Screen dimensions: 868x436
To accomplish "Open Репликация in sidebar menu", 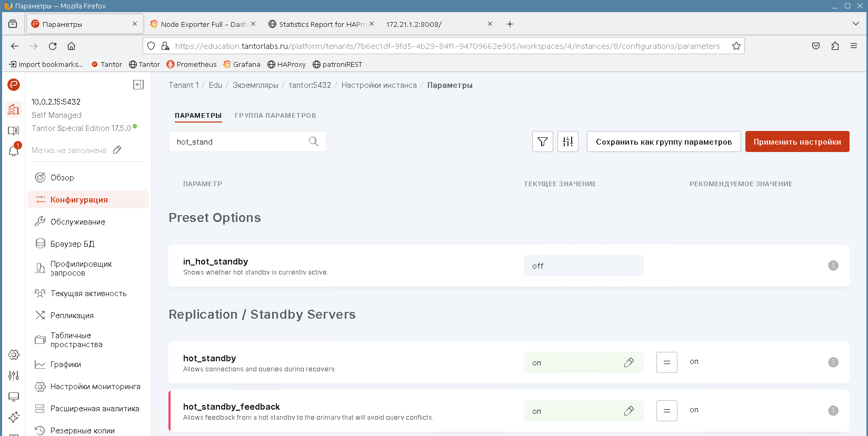I will (x=72, y=316).
